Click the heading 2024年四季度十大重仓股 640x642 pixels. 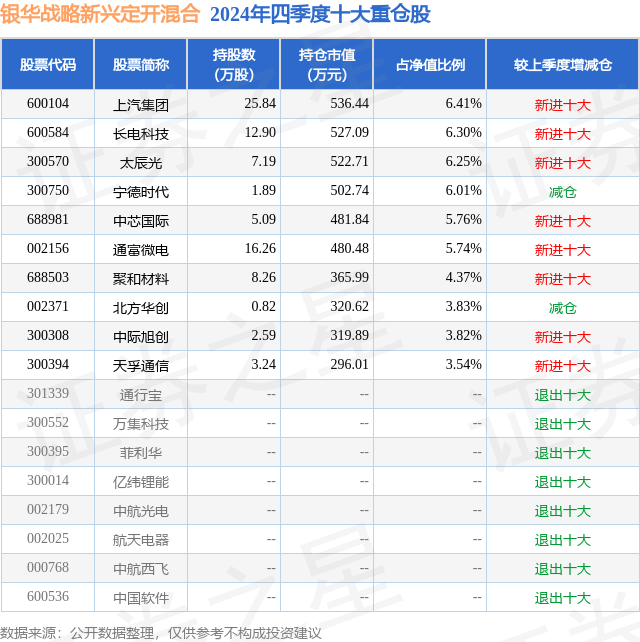(320, 14)
